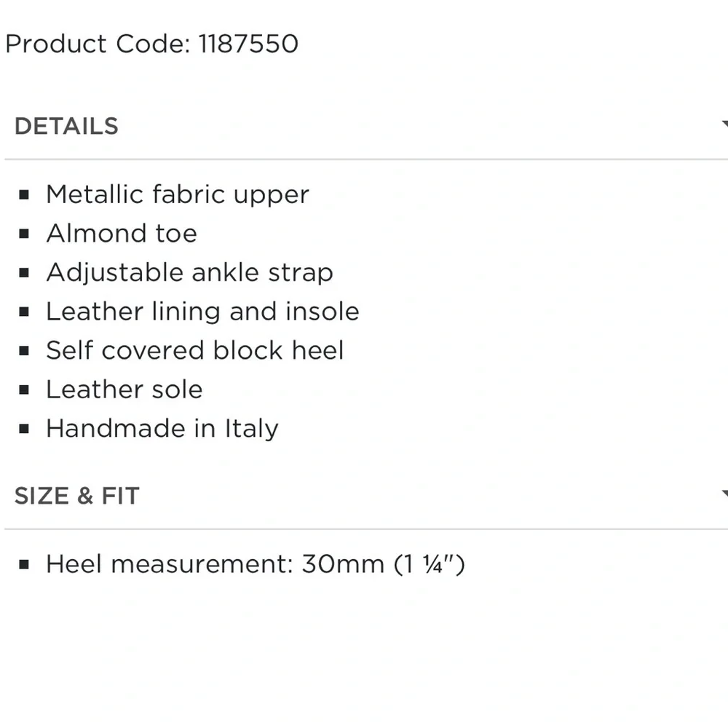Click the Handmade in Italy list item
The image size is (728, 728).
(x=162, y=428)
